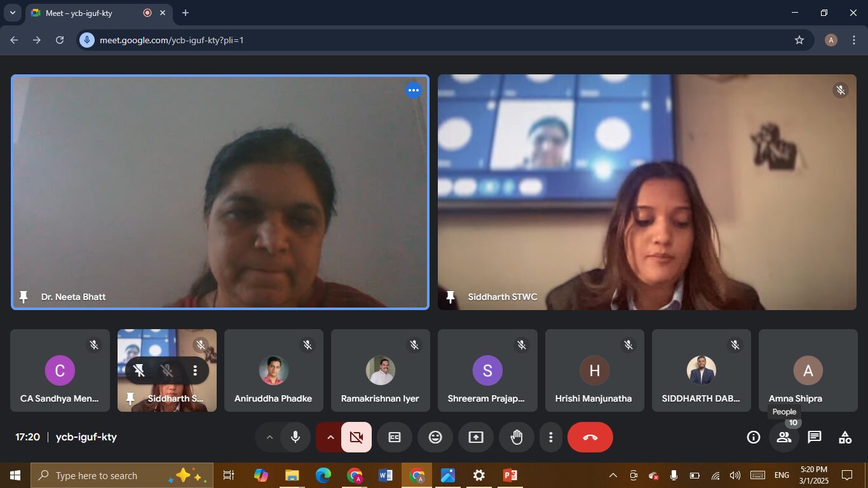The height and width of the screenshot is (488, 868).
Task: Select CA Sandhya Men... participant tile
Action: coord(60,370)
